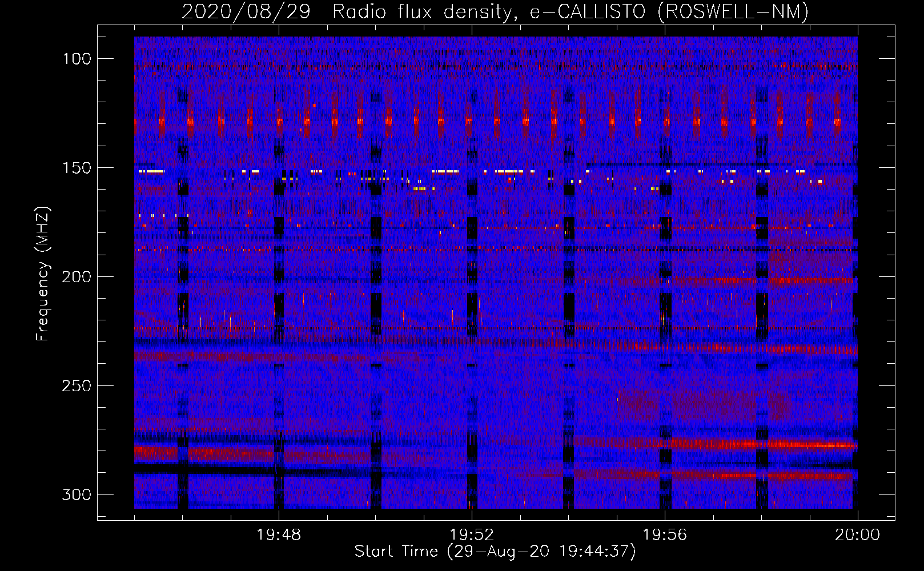
Task: Click the 19:56 time tick label
Action: (x=665, y=535)
